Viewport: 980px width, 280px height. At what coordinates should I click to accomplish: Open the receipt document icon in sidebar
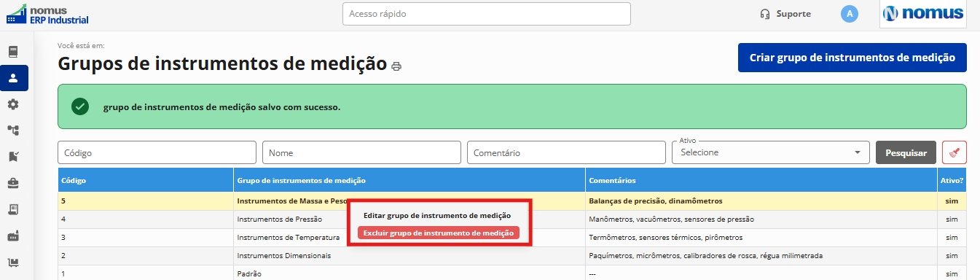pyautogui.click(x=13, y=209)
